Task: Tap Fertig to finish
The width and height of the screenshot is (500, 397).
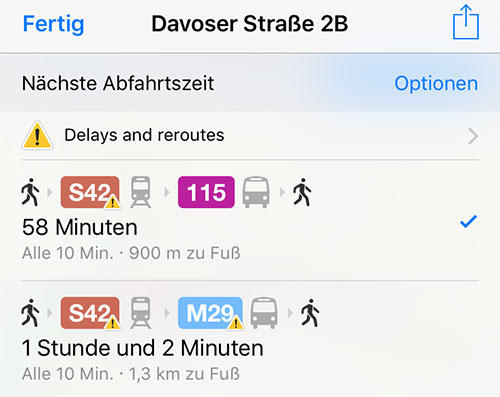Action: coord(53,24)
